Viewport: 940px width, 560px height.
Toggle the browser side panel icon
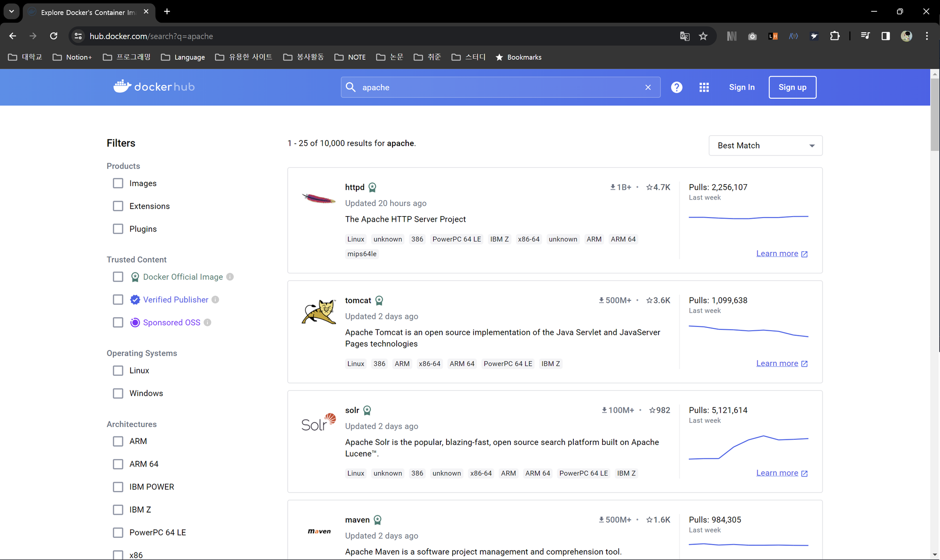[x=885, y=36]
